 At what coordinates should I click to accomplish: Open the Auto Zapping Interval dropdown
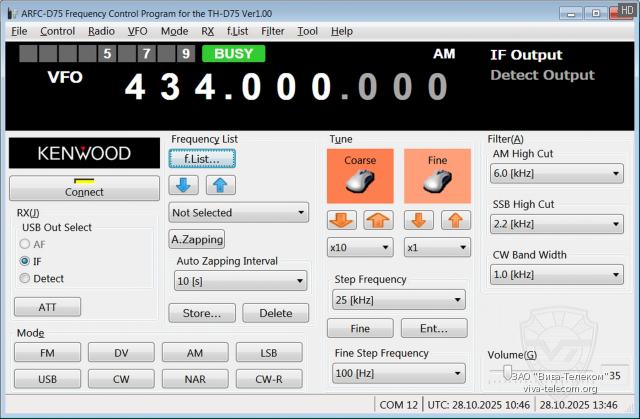(240, 281)
